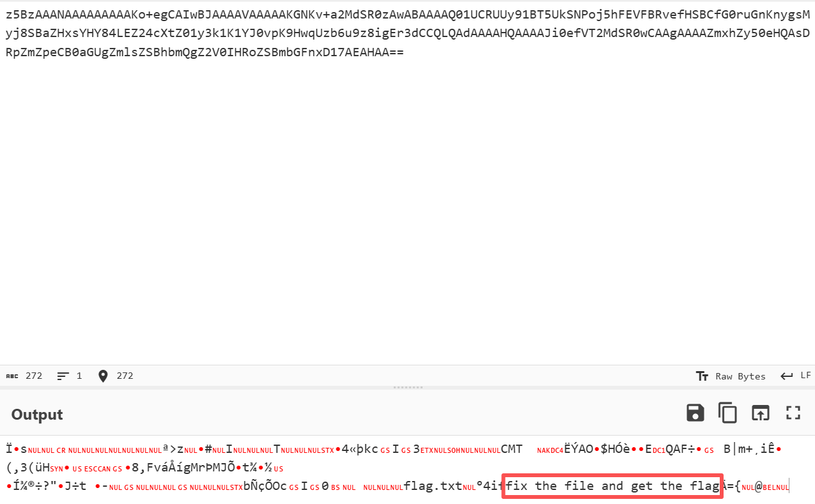Open the LF end-of-line selector
The image size is (815, 504).
(x=805, y=376)
